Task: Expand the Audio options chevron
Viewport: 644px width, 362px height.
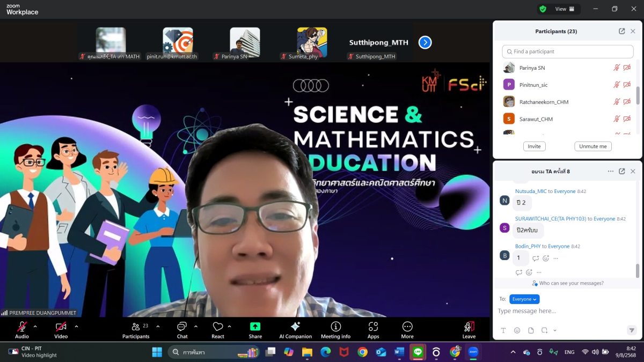Action: coord(35,326)
